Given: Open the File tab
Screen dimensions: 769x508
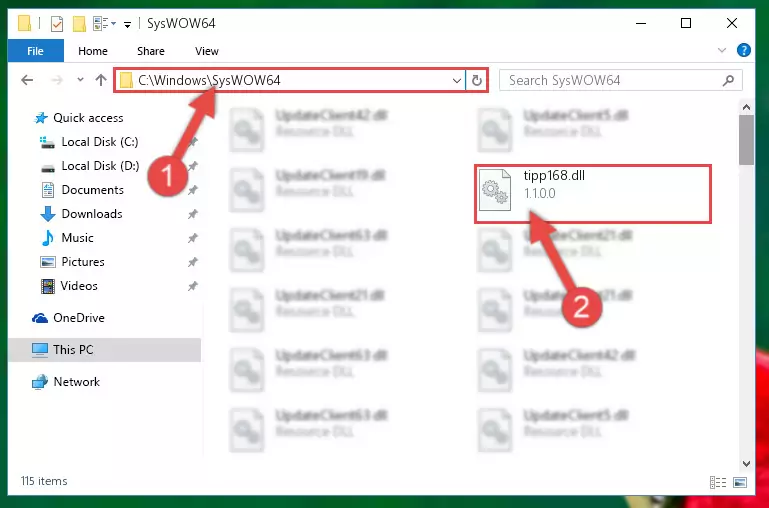Looking at the screenshot, I should (x=35, y=51).
